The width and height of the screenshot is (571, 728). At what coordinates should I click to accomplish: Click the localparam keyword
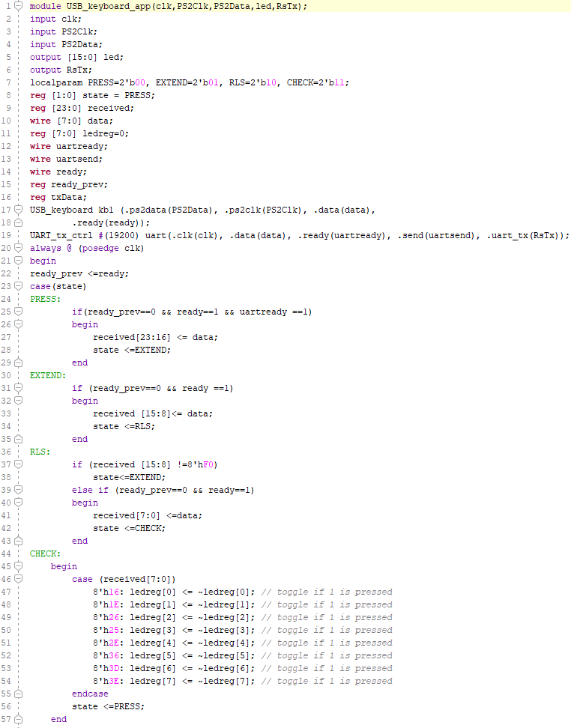tap(56, 82)
